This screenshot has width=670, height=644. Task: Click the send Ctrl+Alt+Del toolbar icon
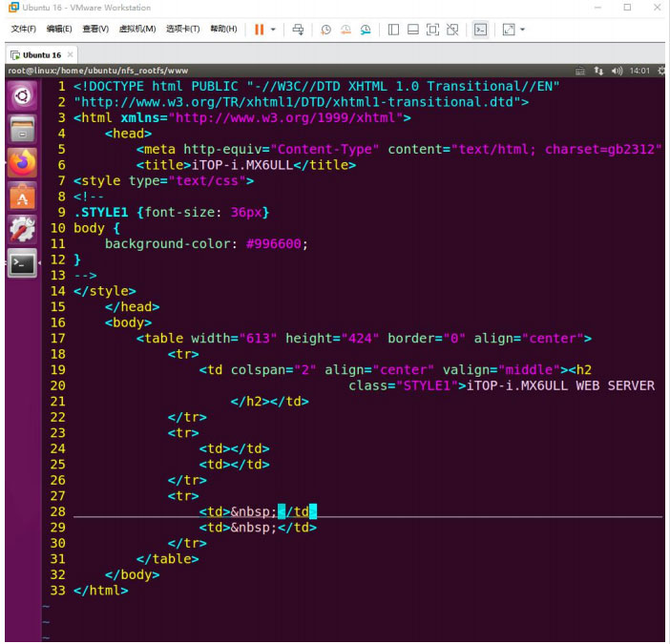[298, 30]
